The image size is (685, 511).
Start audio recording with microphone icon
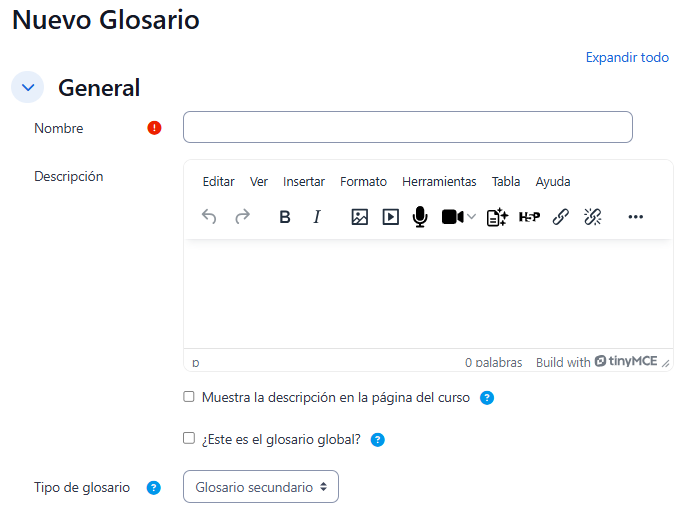coord(420,217)
